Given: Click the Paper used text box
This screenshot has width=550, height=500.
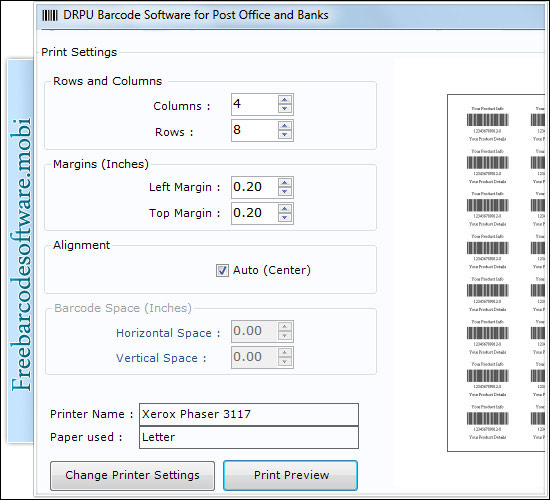Looking at the screenshot, I should tap(249, 437).
